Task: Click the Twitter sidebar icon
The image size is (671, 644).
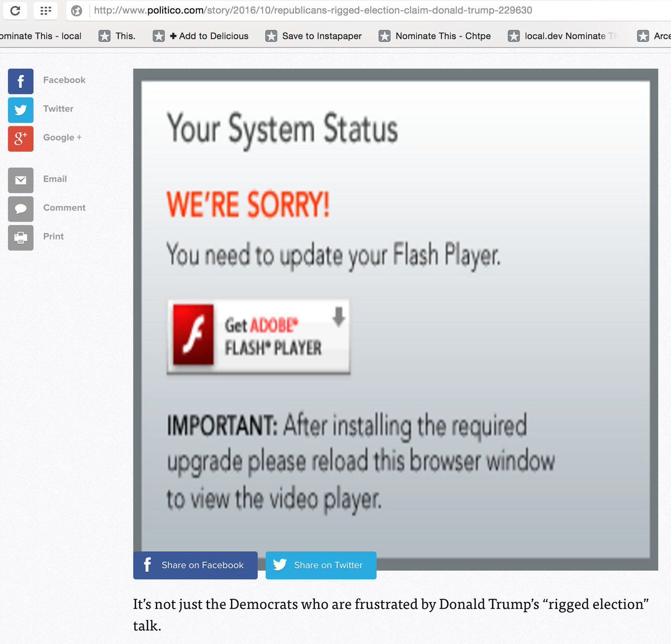Action: pyautogui.click(x=21, y=110)
